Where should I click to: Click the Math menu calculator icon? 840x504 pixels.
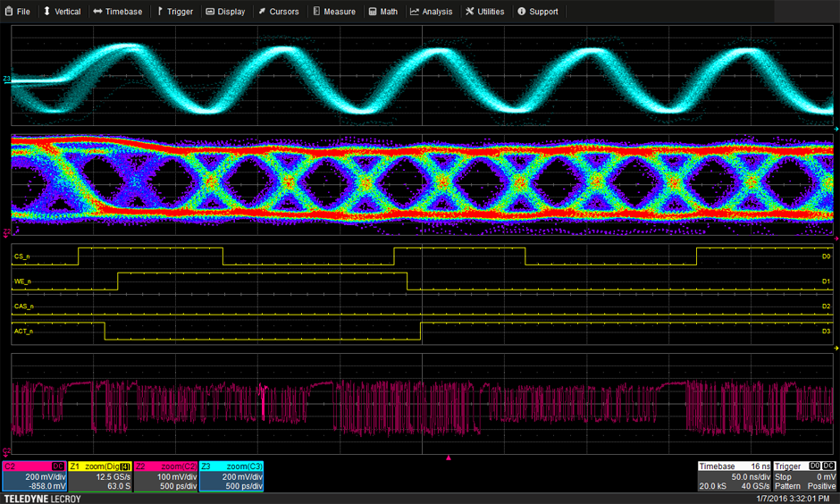(x=372, y=12)
